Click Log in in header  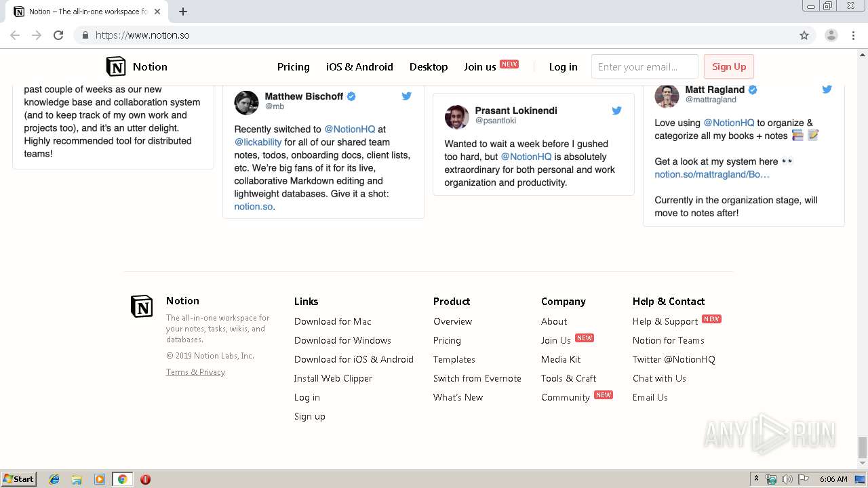pos(564,66)
